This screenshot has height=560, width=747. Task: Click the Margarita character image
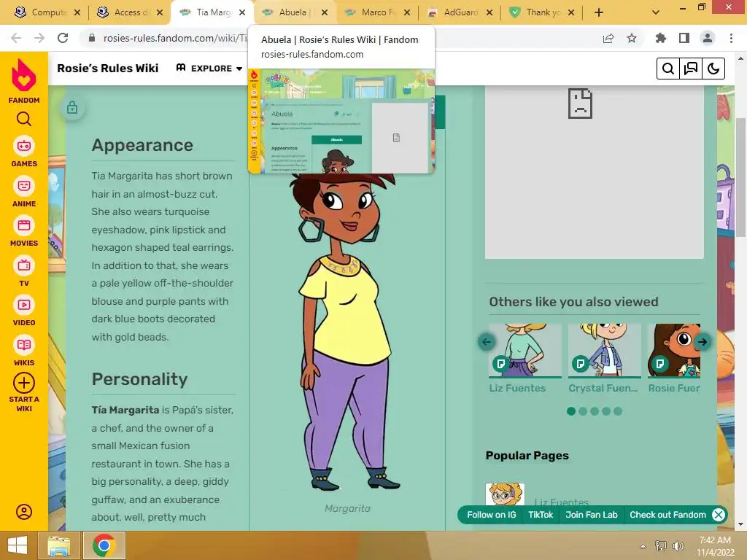click(348, 331)
